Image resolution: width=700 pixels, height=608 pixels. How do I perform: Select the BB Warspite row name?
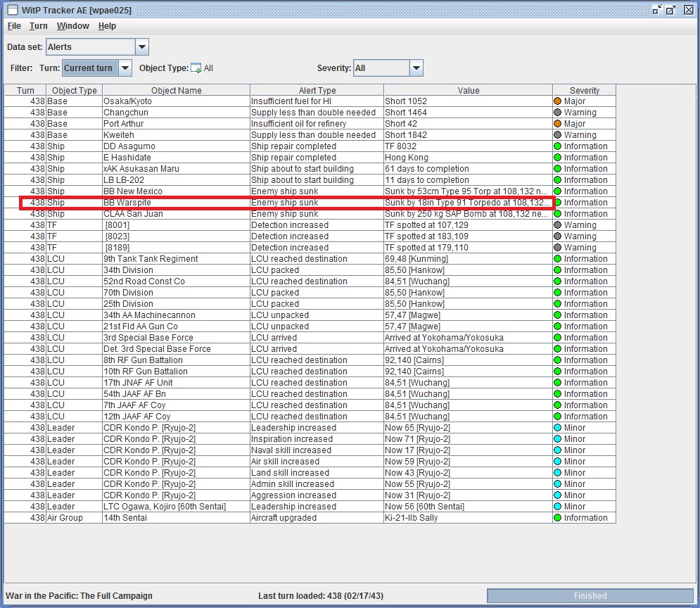(x=127, y=203)
